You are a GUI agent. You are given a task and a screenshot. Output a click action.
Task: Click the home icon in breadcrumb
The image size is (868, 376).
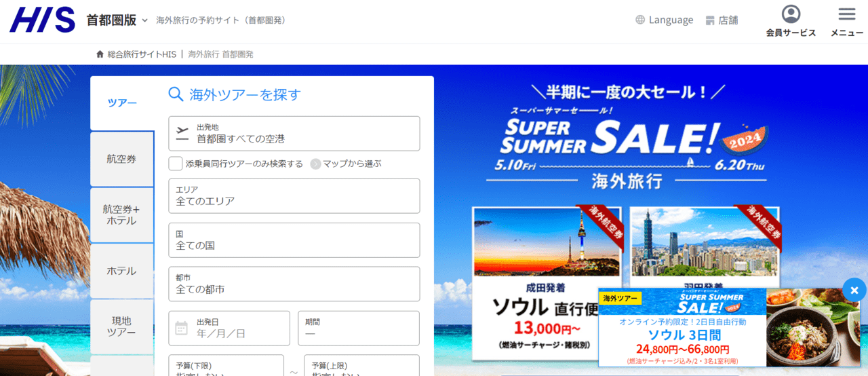tap(100, 54)
